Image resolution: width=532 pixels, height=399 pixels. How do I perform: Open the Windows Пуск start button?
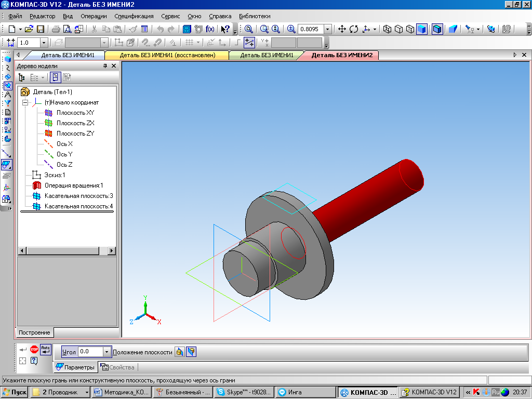pos(14,392)
